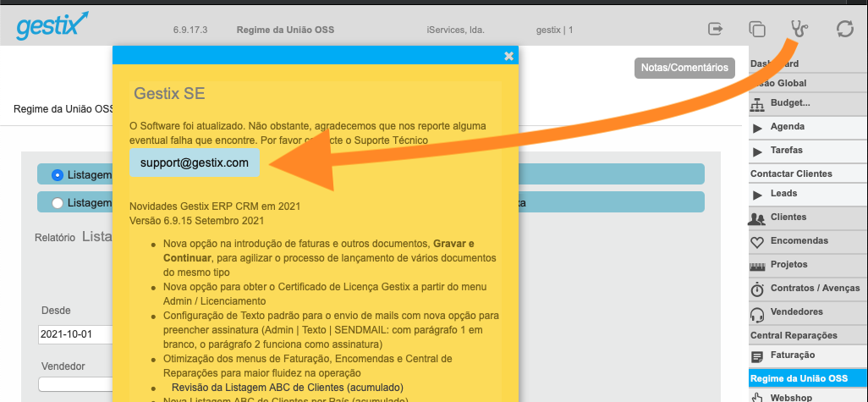The height and width of the screenshot is (402, 868).
Task: Open Leads menu item
Action: 784,193
